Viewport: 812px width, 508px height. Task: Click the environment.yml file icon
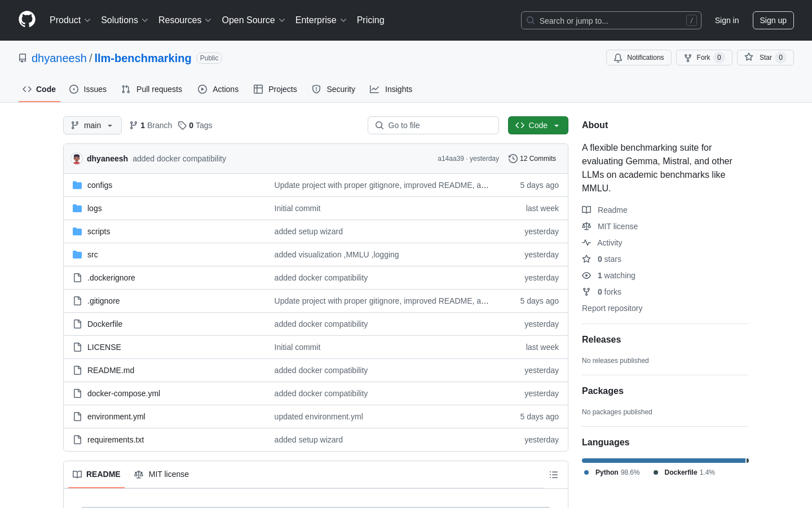click(x=77, y=417)
